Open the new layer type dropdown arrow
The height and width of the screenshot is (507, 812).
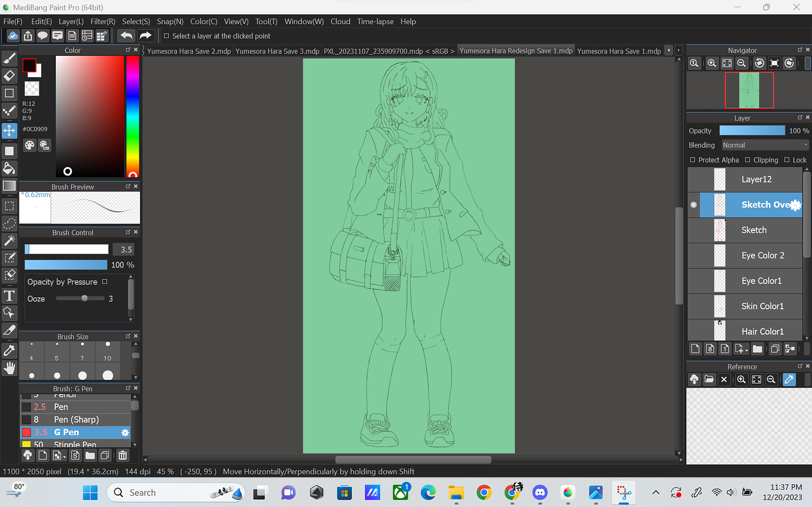click(x=747, y=349)
